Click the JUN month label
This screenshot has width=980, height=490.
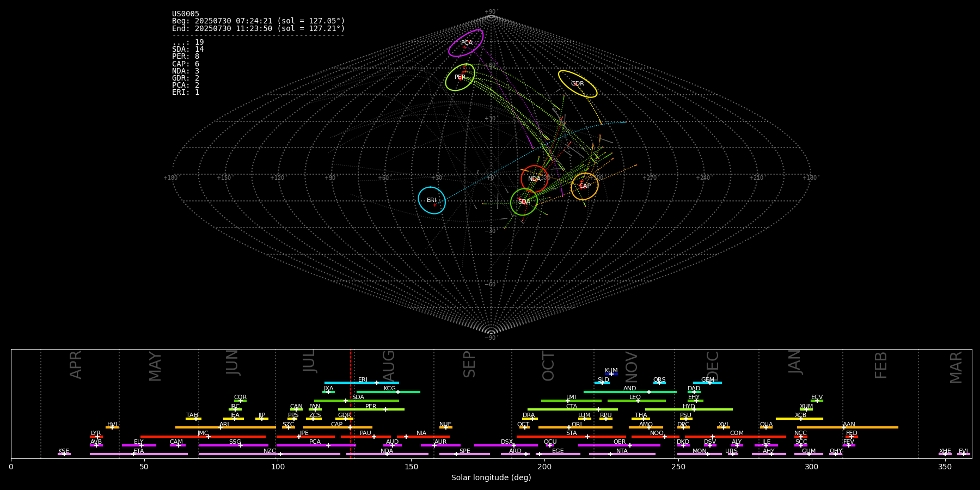pos(232,363)
